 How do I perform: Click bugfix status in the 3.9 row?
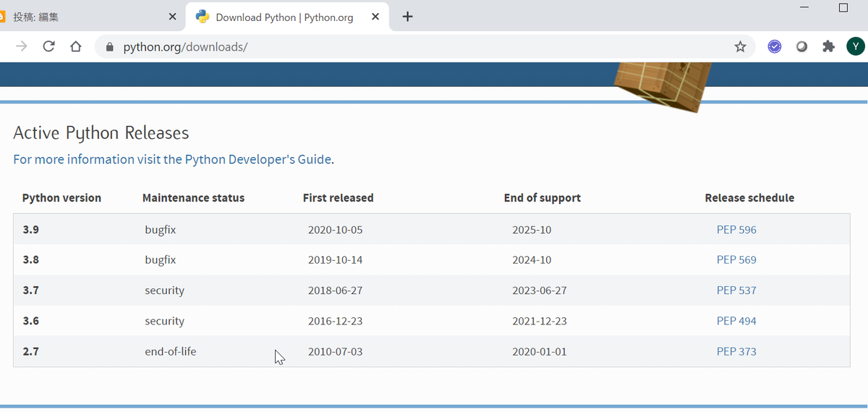click(160, 230)
